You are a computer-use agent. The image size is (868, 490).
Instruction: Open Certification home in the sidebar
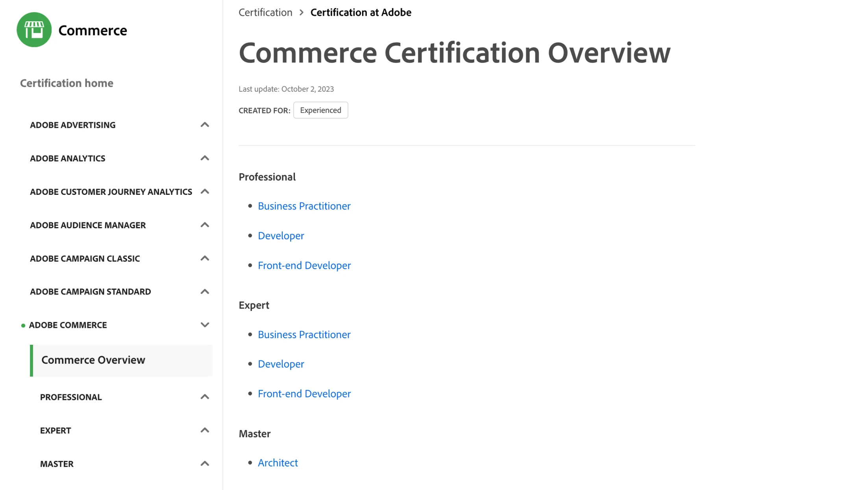[67, 83]
